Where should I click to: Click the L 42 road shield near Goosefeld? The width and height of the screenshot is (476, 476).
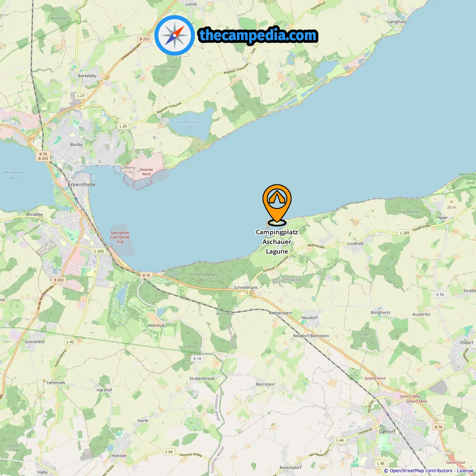pyautogui.click(x=70, y=342)
